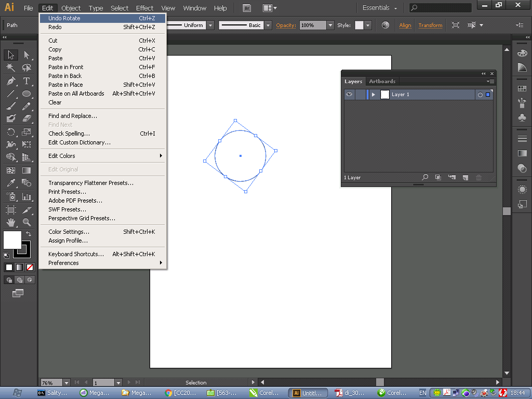Select the Direct Selection tool
The image size is (532, 399).
click(26, 55)
